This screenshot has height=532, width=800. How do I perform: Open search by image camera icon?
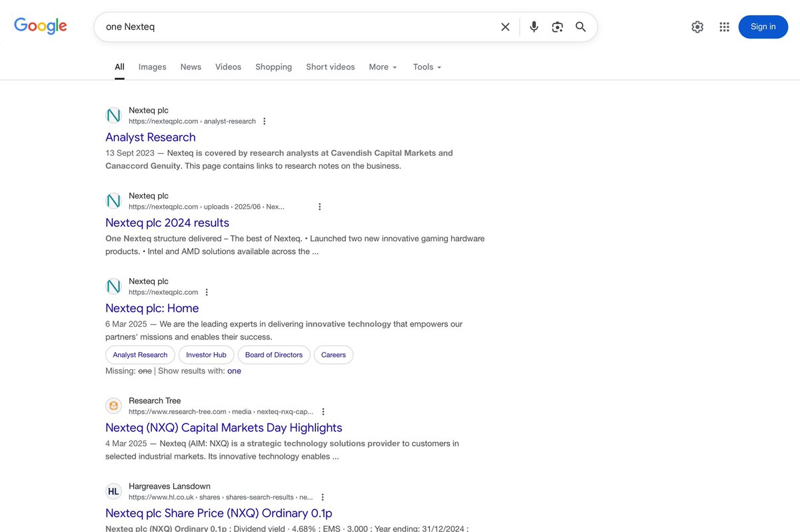pos(557,27)
